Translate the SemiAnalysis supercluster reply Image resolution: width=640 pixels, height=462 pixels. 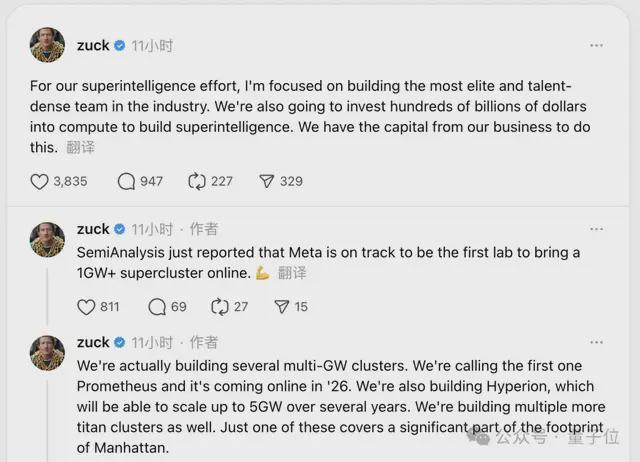tap(292, 273)
